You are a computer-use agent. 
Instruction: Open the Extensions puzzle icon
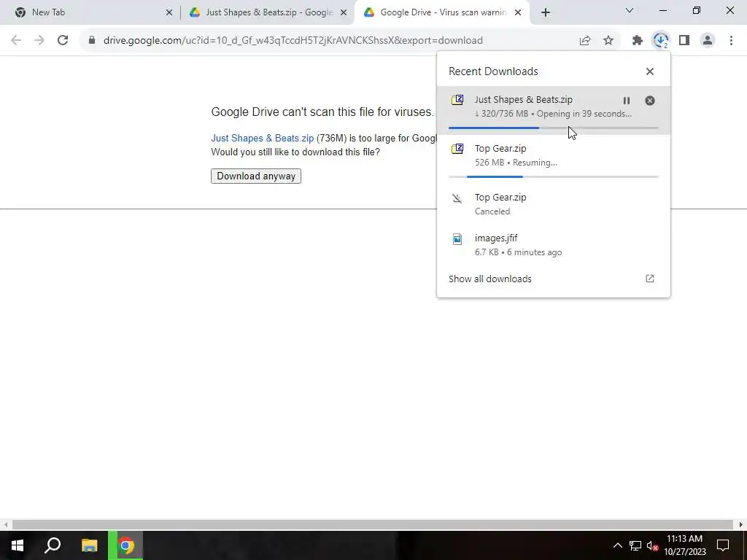coord(638,41)
